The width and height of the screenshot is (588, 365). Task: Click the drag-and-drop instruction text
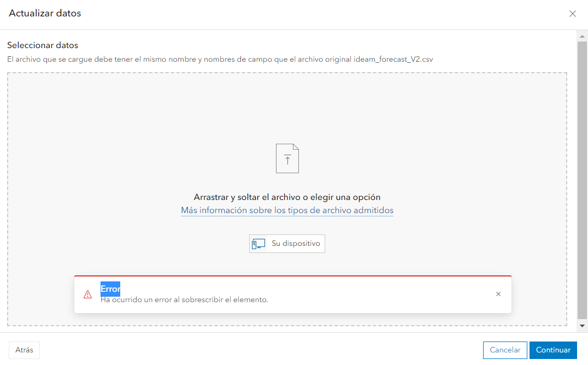click(x=287, y=197)
